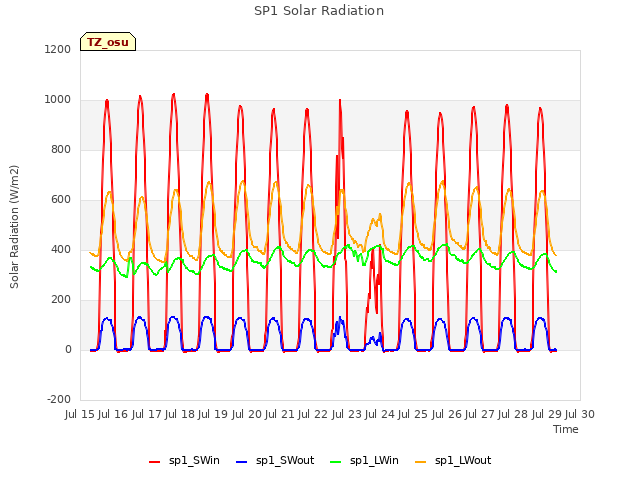The width and height of the screenshot is (640, 480).
Task: Toggle the sp1_SWout legend label
Action: pos(285,461)
